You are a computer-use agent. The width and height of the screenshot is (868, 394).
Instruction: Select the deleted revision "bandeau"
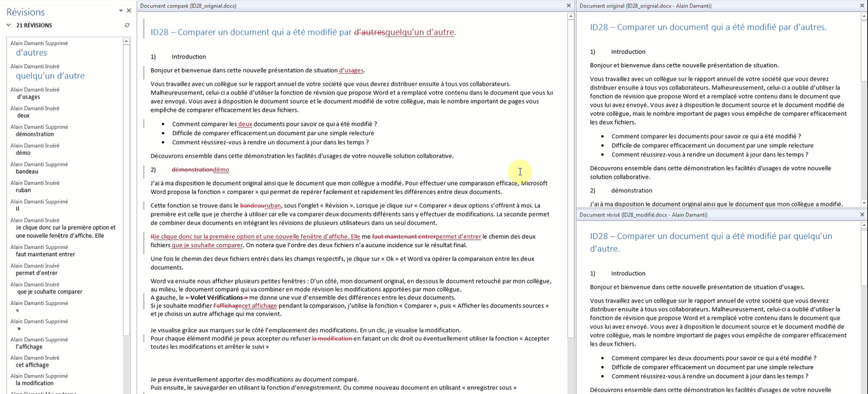pos(27,172)
